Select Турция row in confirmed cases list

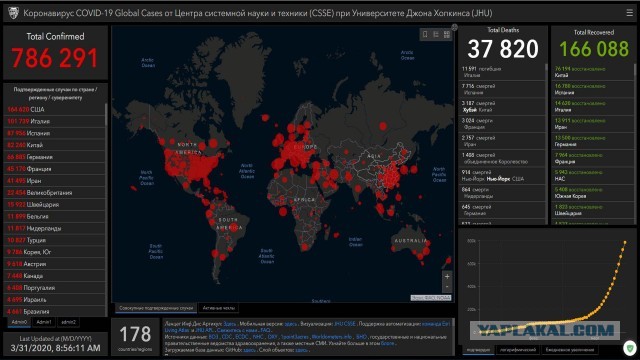point(54,240)
